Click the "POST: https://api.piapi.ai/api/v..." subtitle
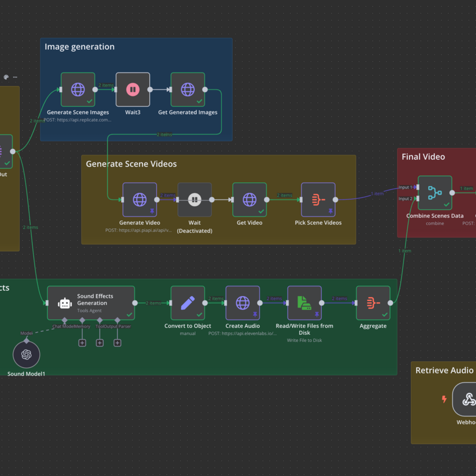476x476 pixels. [x=138, y=230]
